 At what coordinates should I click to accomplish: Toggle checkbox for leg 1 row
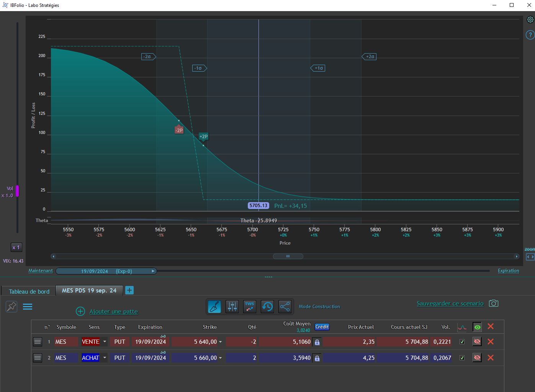pos(462,342)
